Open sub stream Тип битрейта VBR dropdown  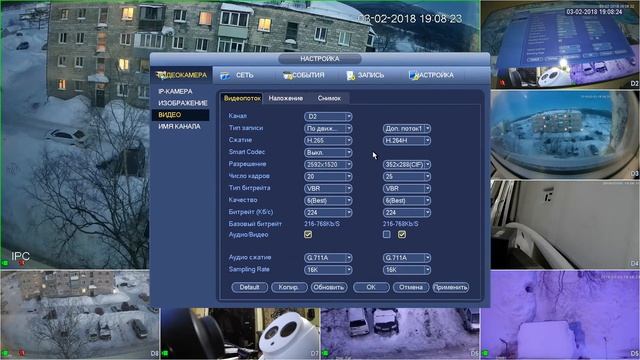(x=407, y=189)
